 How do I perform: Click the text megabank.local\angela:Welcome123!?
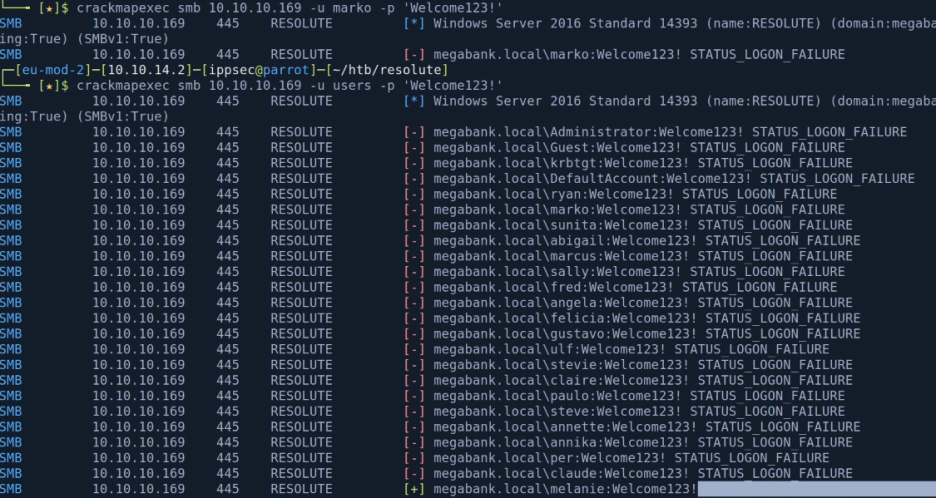tap(561, 303)
